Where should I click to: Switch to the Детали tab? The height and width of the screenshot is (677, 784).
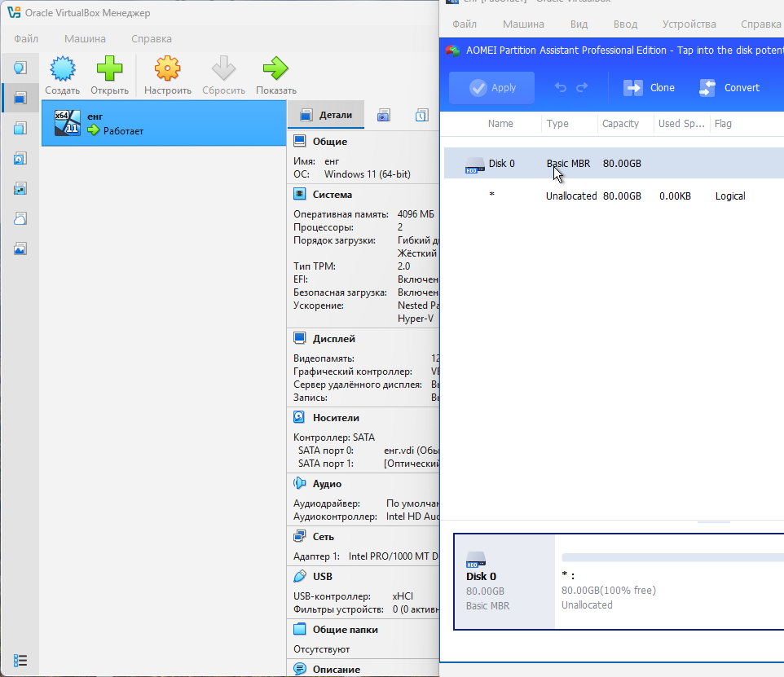326,116
